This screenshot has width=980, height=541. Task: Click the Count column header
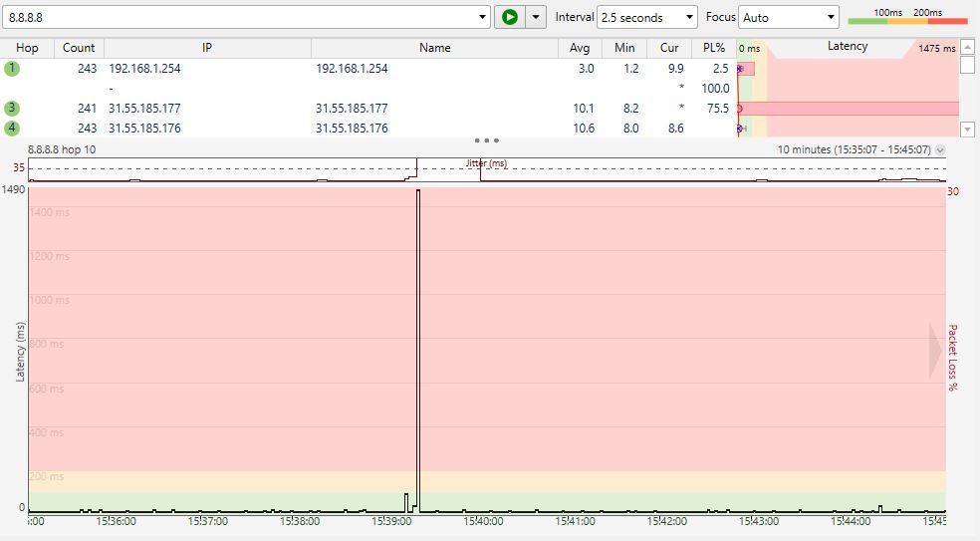coord(79,48)
